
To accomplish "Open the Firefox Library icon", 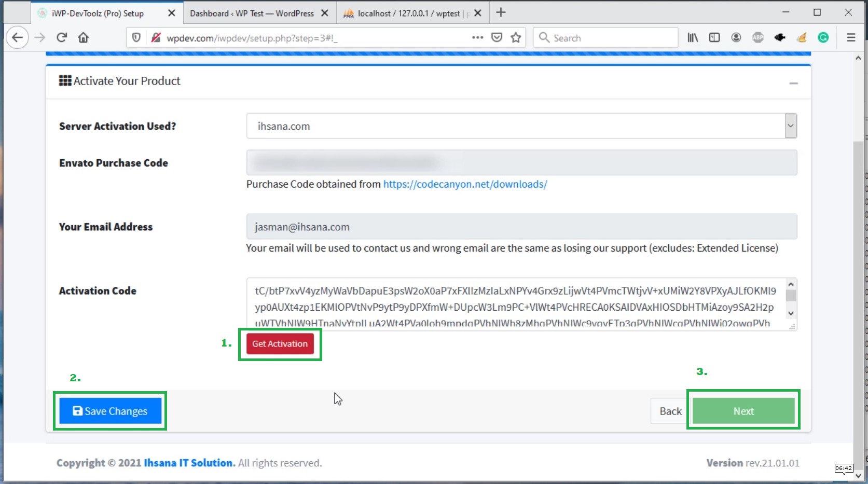I will coord(693,37).
